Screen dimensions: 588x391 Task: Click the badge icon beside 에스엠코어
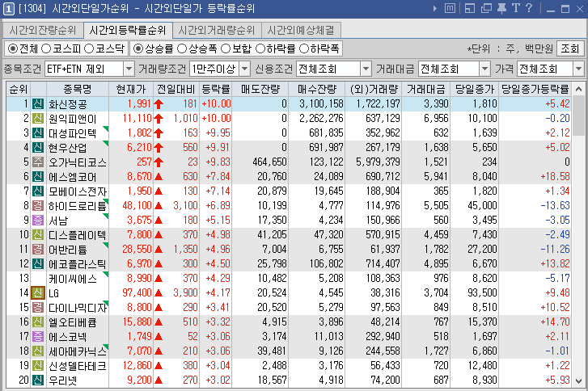(38, 176)
